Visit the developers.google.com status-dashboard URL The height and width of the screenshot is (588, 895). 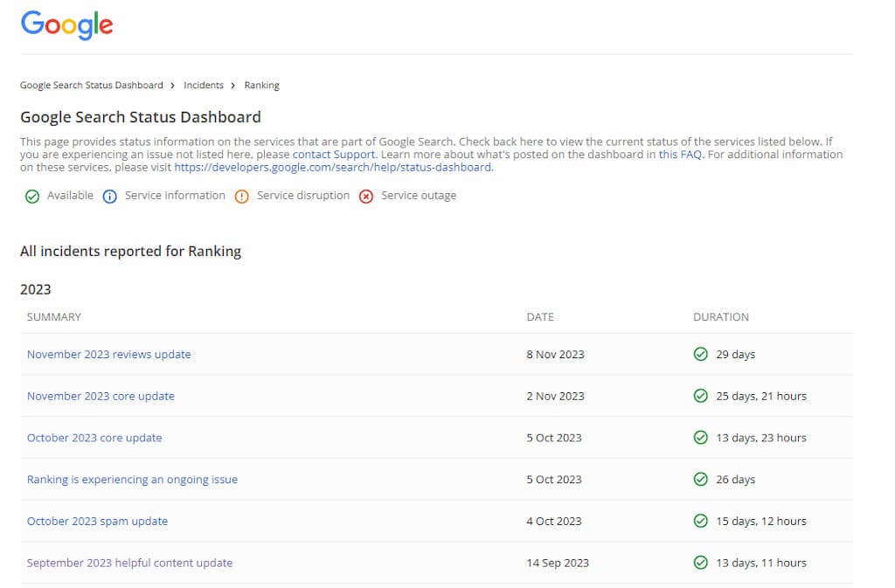[x=333, y=168]
